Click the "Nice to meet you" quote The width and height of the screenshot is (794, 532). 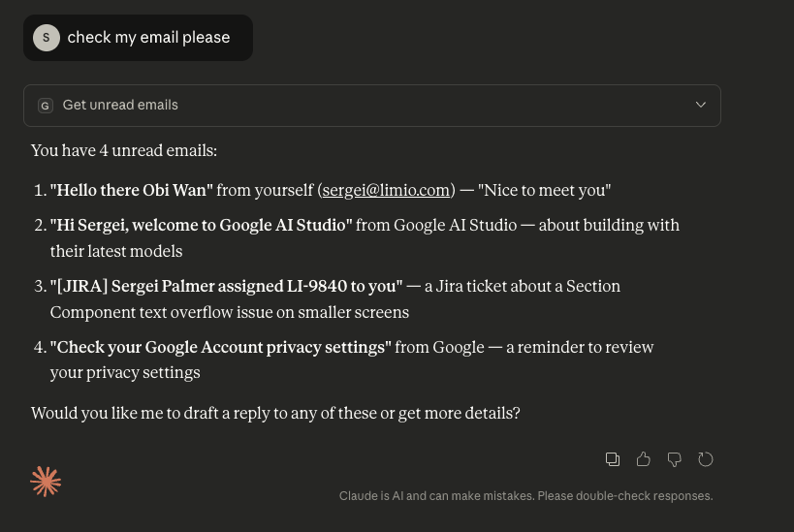point(544,191)
